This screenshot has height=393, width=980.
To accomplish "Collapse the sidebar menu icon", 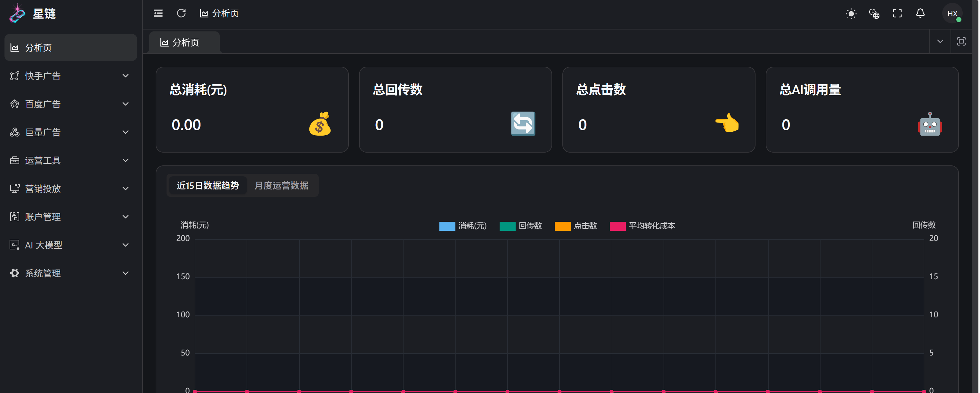I will coord(158,14).
